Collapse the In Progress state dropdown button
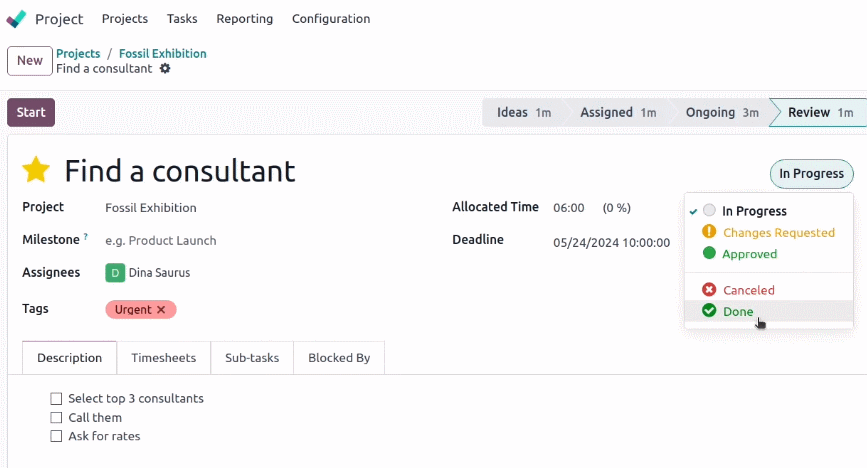867x468 pixels. 811,174
